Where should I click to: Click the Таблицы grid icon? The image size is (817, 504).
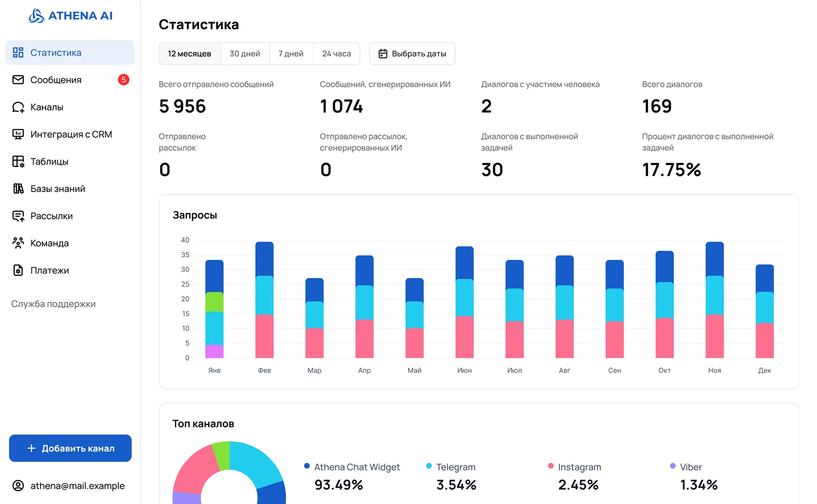pyautogui.click(x=18, y=161)
